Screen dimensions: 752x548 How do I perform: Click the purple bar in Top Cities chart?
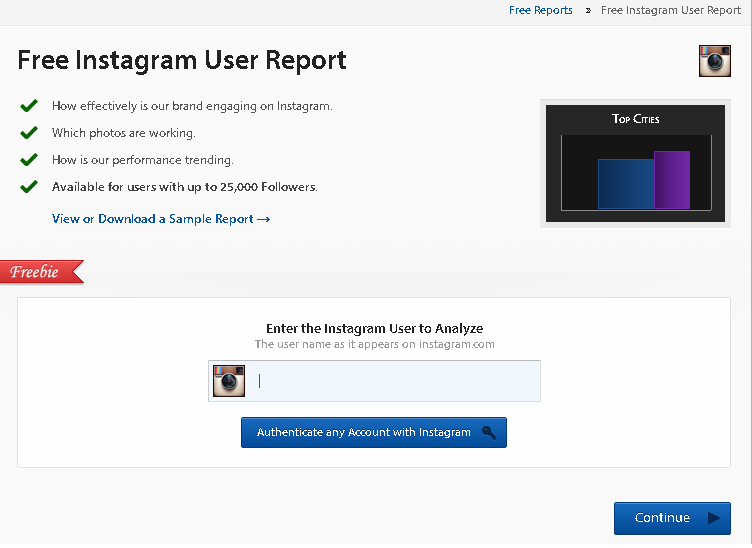(672, 180)
